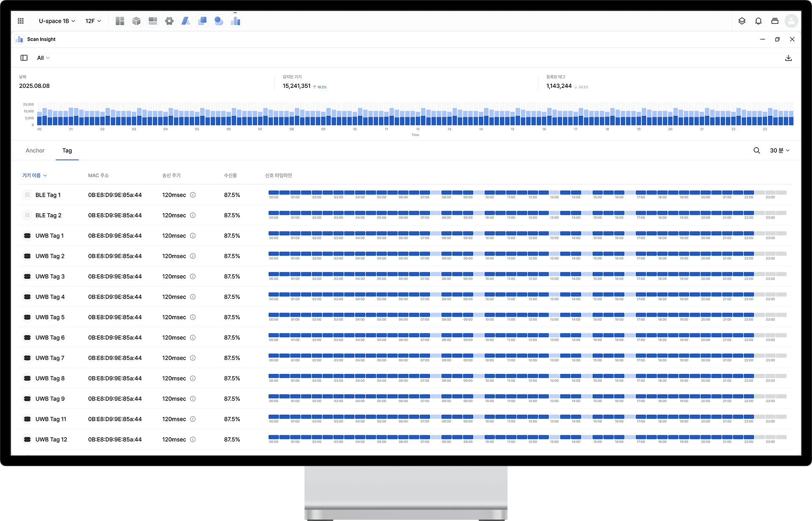Click the layers stack icon

(742, 21)
